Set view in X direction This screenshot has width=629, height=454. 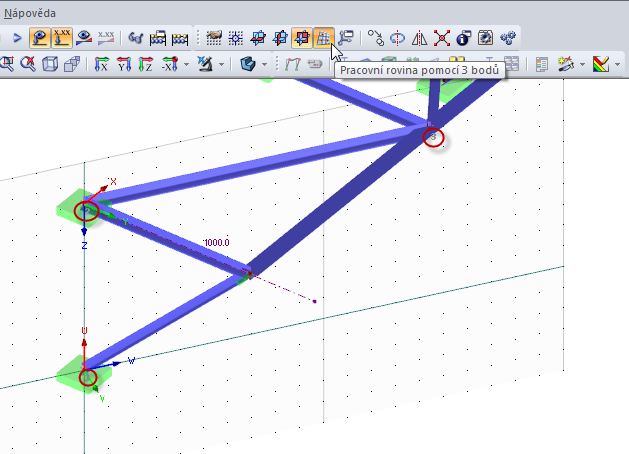point(102,64)
